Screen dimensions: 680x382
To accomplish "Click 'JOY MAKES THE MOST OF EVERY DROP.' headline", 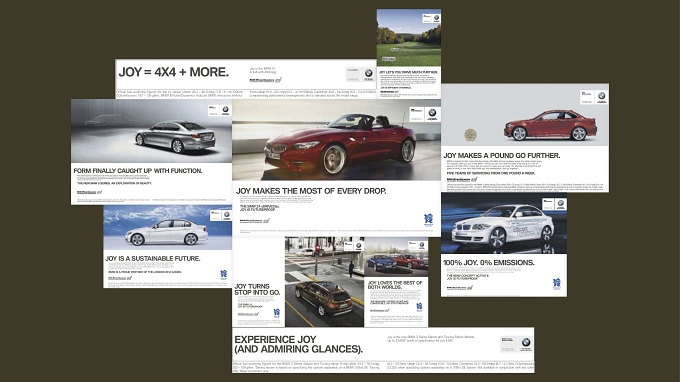I will (x=311, y=191).
